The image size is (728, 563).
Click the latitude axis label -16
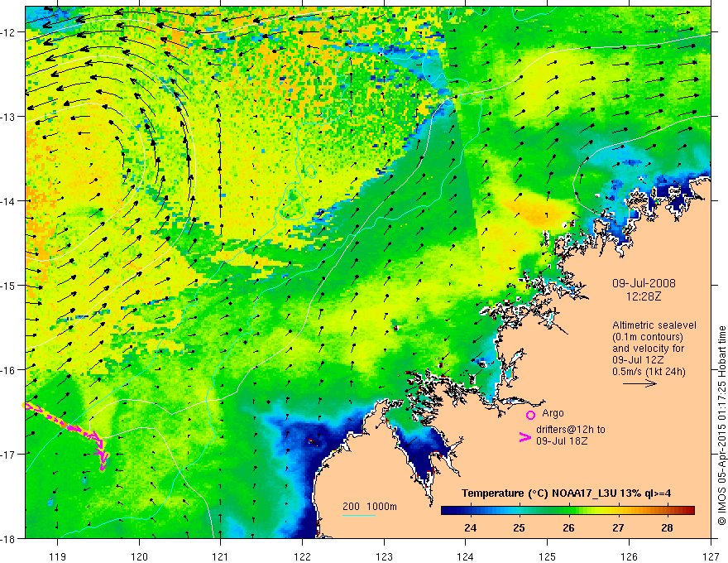8,370
